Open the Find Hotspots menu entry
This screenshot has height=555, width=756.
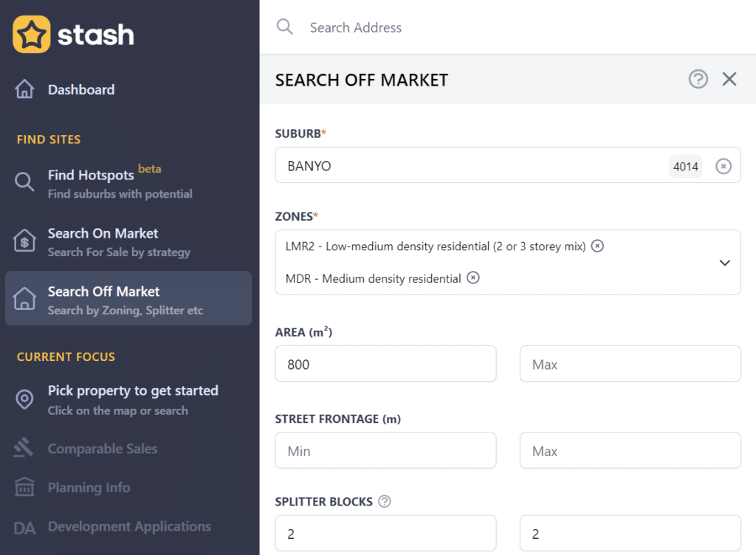pos(103,175)
